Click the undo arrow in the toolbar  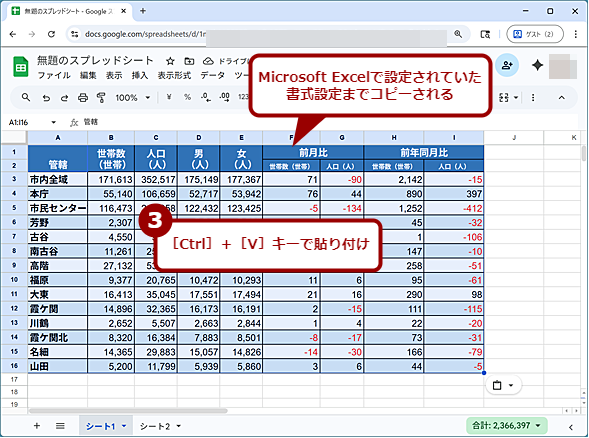46,98
